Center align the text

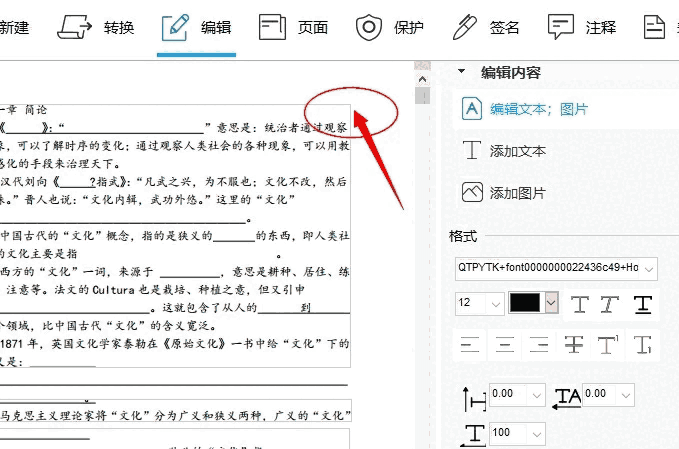504,345
